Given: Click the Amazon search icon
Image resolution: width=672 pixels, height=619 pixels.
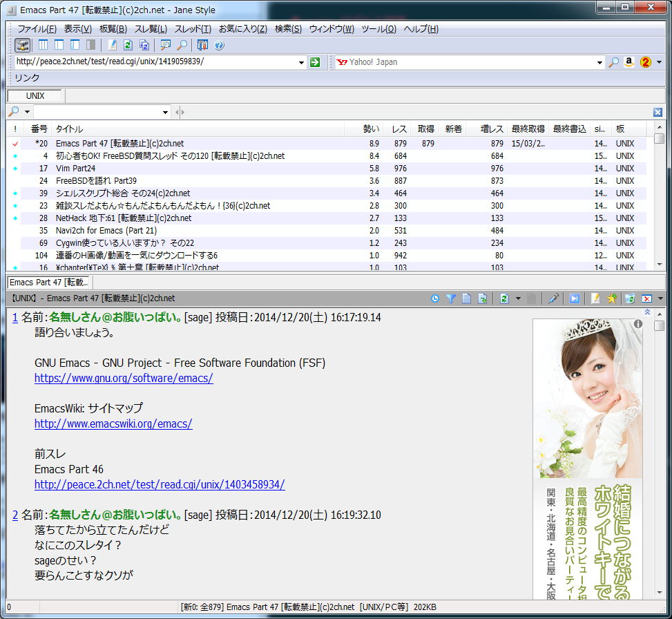Looking at the screenshot, I should coord(628,62).
